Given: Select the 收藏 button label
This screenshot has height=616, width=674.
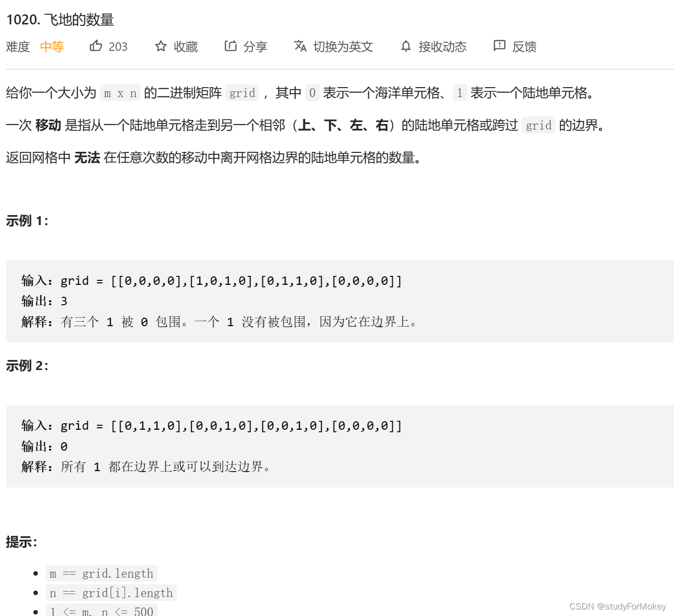Looking at the screenshot, I should click(x=186, y=47).
